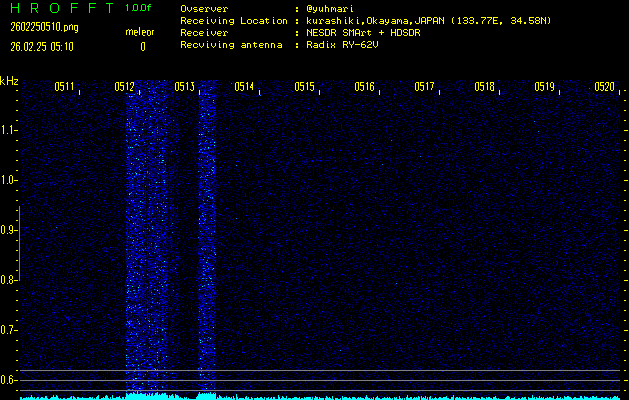
Task: Click the wide noise burst after 0512
Action: coord(146,237)
